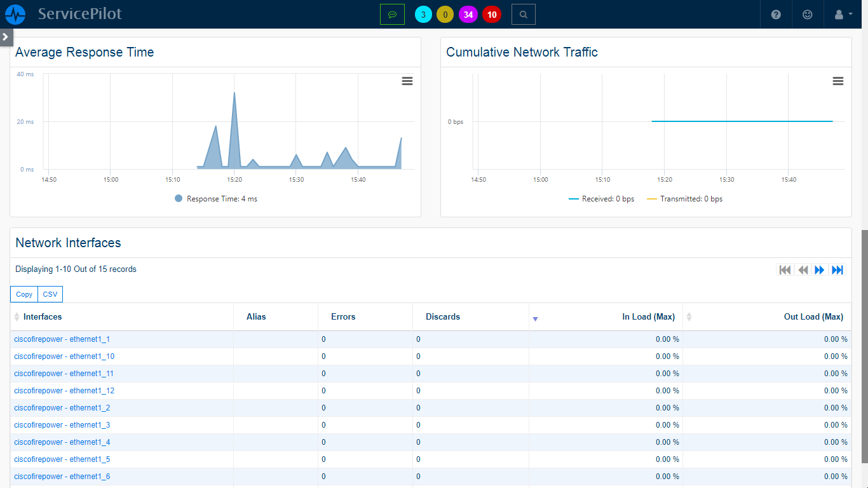Jump to last page of interfaces table

(837, 270)
